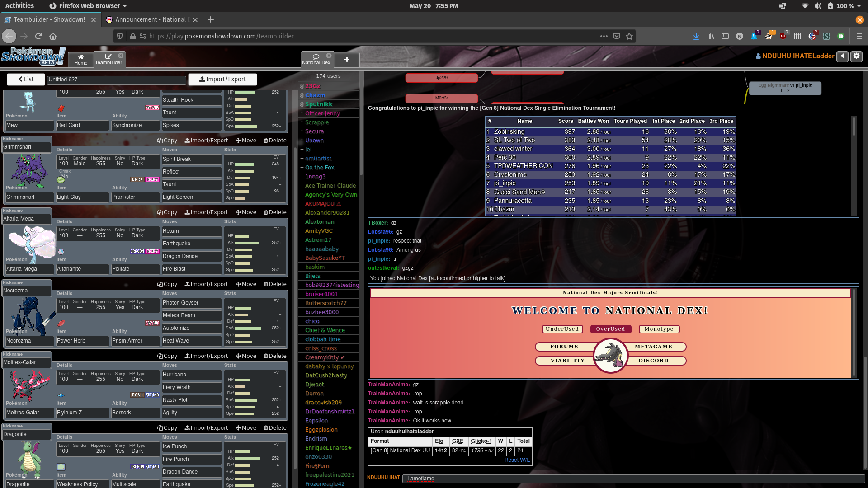
Task: Close the Teambuilder tab in Showdown
Action: (121, 56)
